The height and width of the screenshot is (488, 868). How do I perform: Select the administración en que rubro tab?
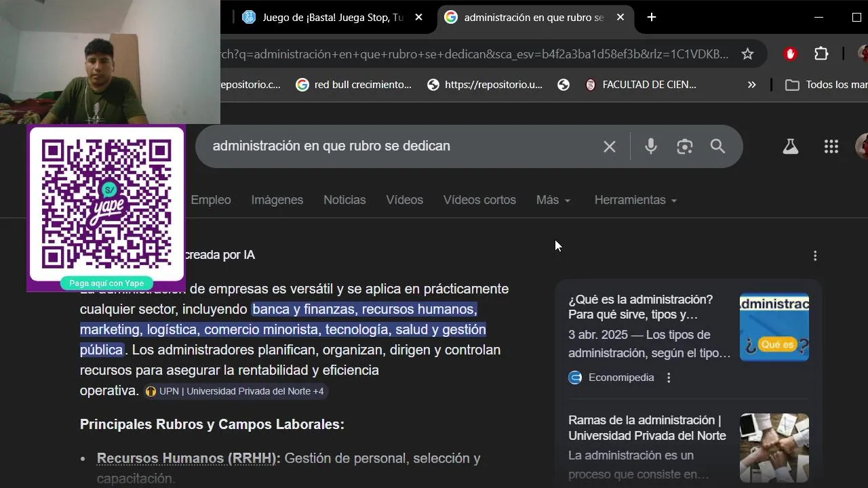point(534,18)
